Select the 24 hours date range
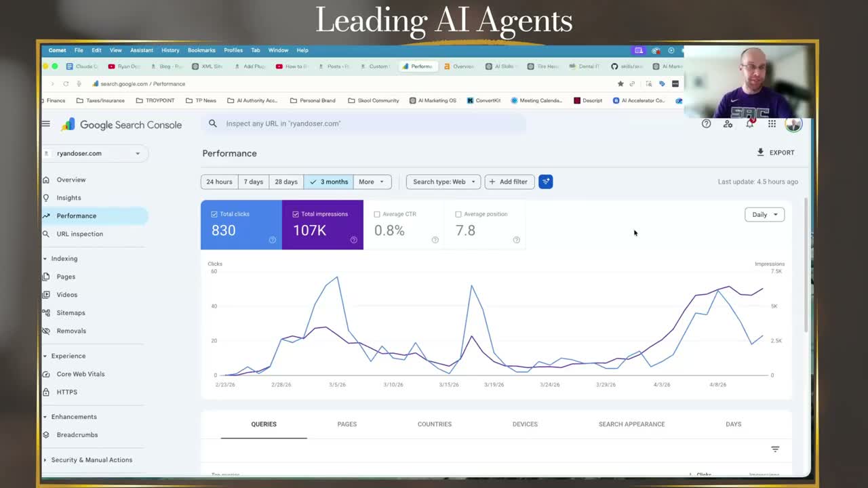 (219, 182)
